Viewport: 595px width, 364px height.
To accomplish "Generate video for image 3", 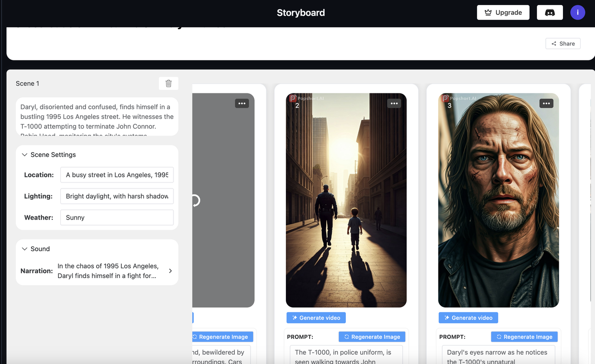I will [x=468, y=318].
